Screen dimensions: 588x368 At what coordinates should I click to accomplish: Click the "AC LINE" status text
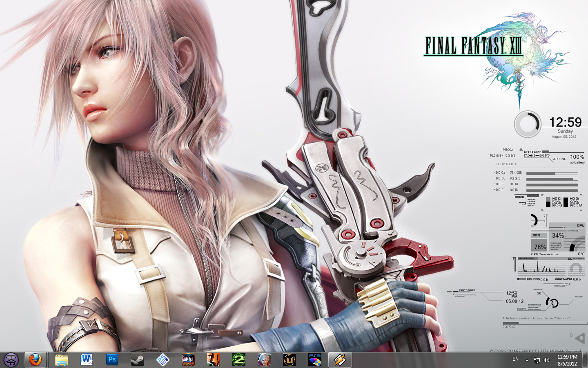(559, 159)
